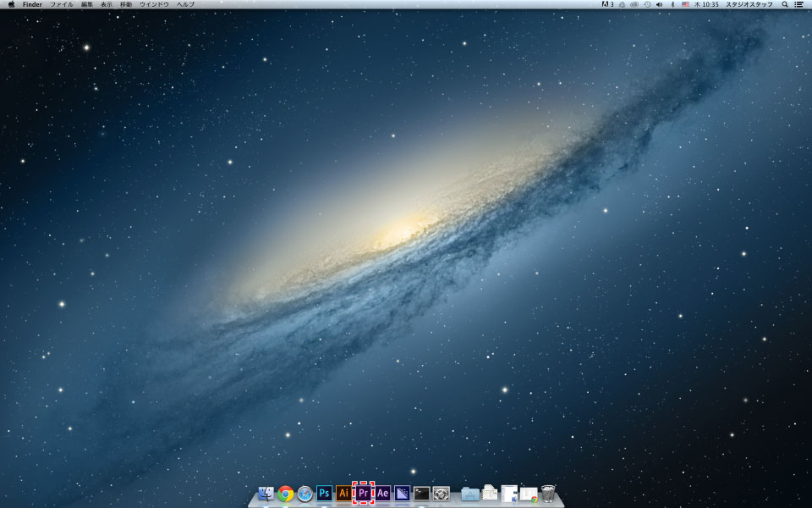This screenshot has height=508, width=812.
Task: Open the documents stack beside Applications folder
Action: (x=490, y=493)
